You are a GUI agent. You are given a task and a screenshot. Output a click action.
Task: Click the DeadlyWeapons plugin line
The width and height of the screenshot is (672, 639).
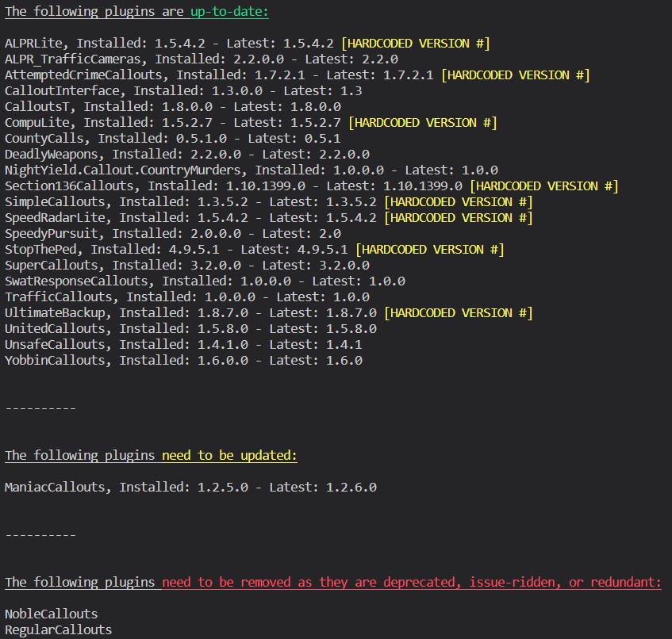[187, 154]
